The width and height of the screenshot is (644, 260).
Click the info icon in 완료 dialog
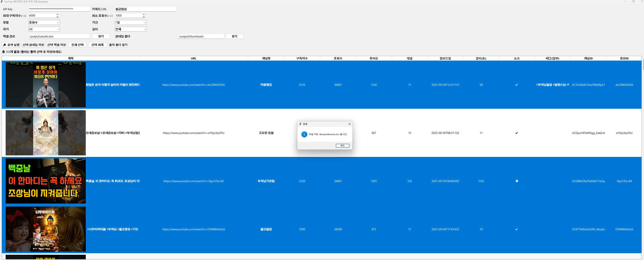coord(304,134)
